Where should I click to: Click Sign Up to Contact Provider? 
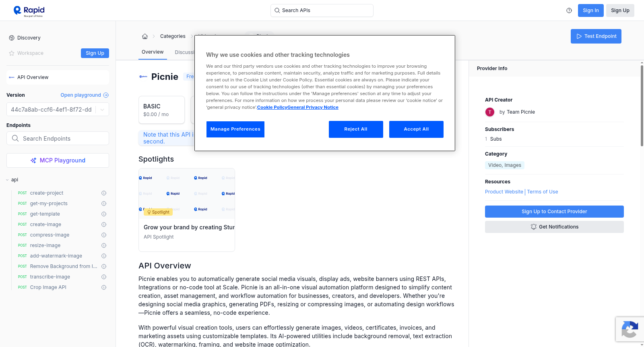pos(554,212)
